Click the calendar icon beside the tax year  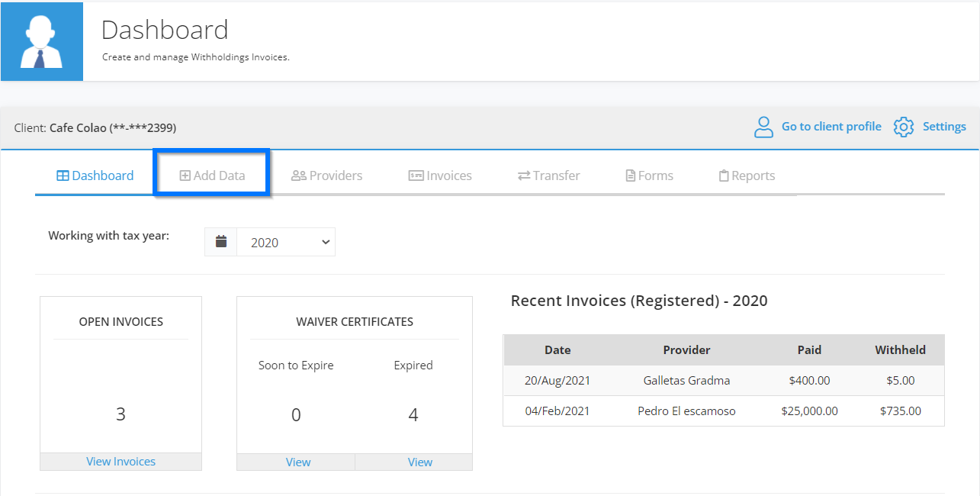point(221,242)
